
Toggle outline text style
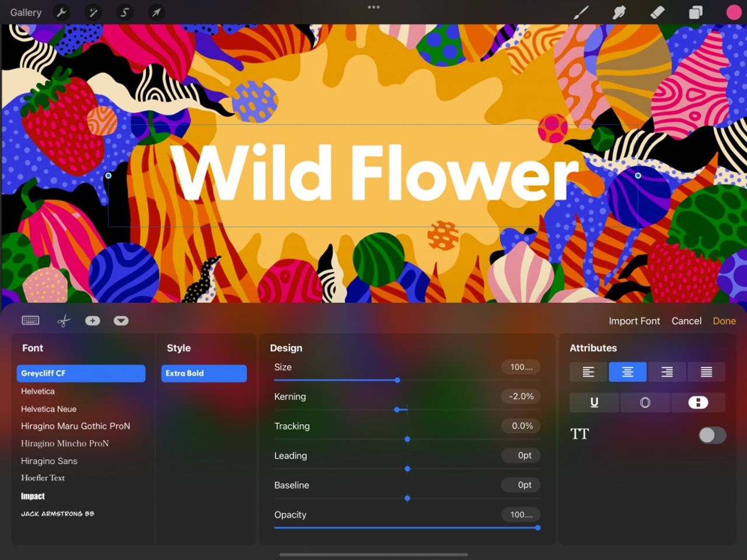(645, 402)
